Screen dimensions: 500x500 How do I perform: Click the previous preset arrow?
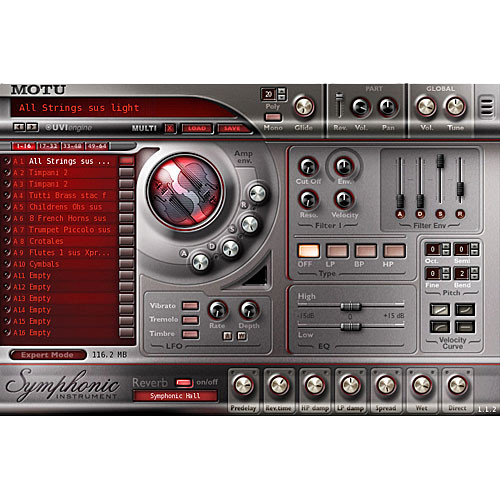pyautogui.click(x=19, y=127)
